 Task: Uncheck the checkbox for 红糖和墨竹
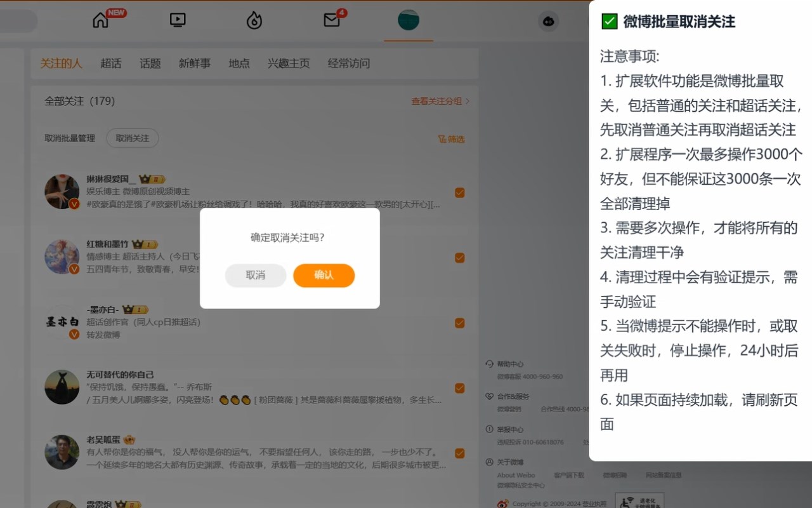coord(460,258)
